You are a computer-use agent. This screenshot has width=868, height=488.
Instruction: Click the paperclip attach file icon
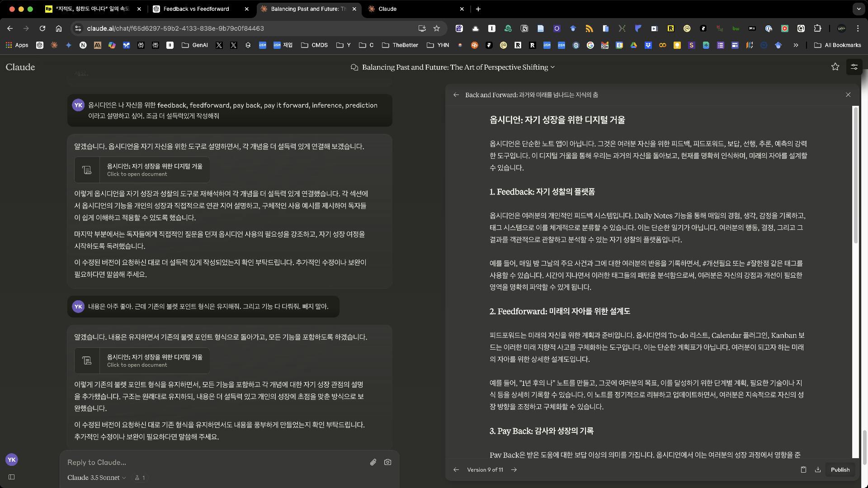click(x=373, y=462)
